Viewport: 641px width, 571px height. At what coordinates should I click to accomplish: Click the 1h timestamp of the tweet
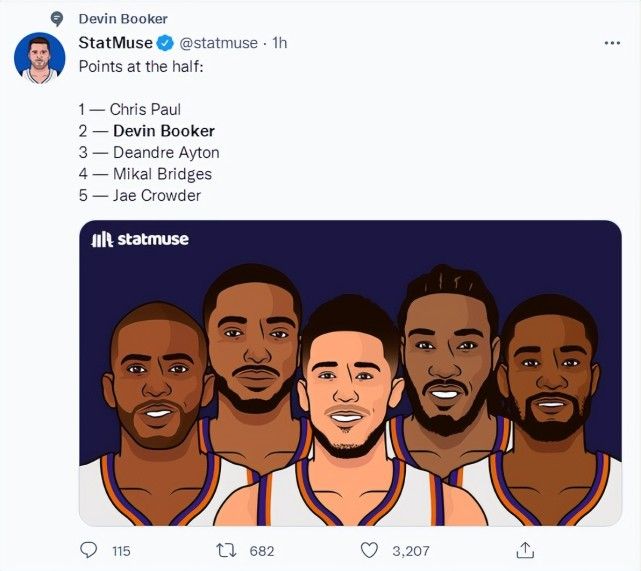[280, 43]
